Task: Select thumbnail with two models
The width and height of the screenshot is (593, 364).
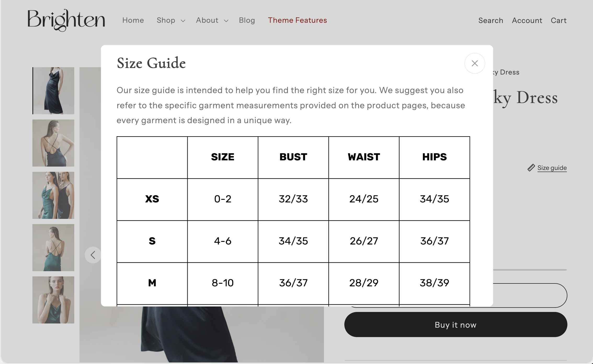Action: click(53, 195)
